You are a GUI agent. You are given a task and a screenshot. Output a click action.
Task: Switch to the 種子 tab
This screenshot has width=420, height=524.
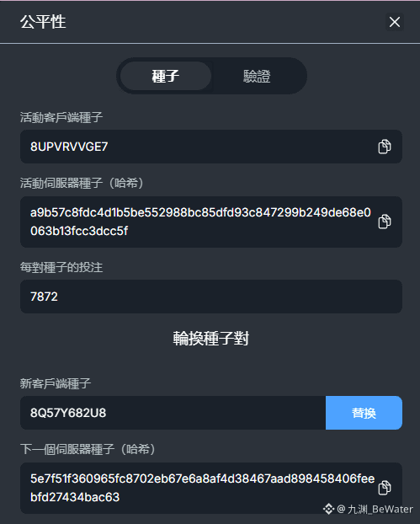click(166, 76)
